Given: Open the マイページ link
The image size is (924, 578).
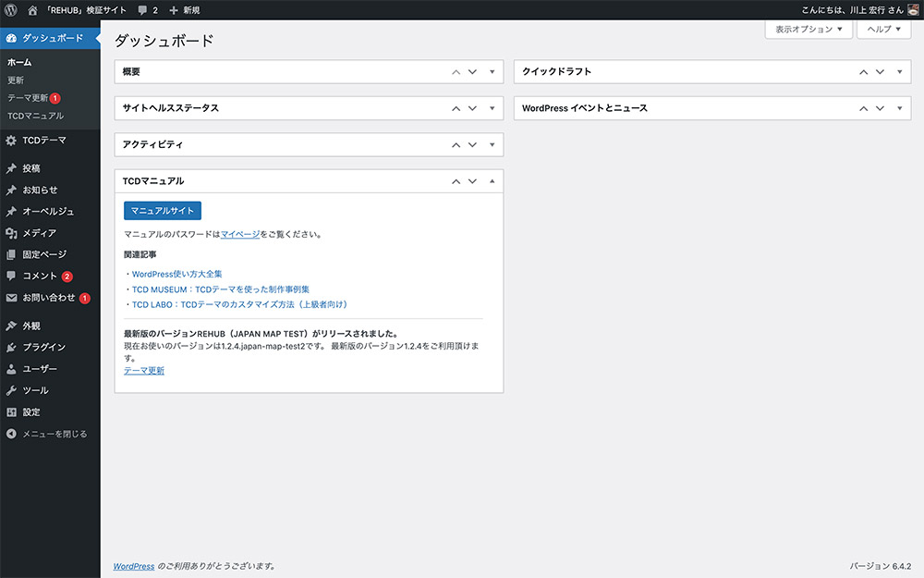Looking at the screenshot, I should tap(240, 234).
